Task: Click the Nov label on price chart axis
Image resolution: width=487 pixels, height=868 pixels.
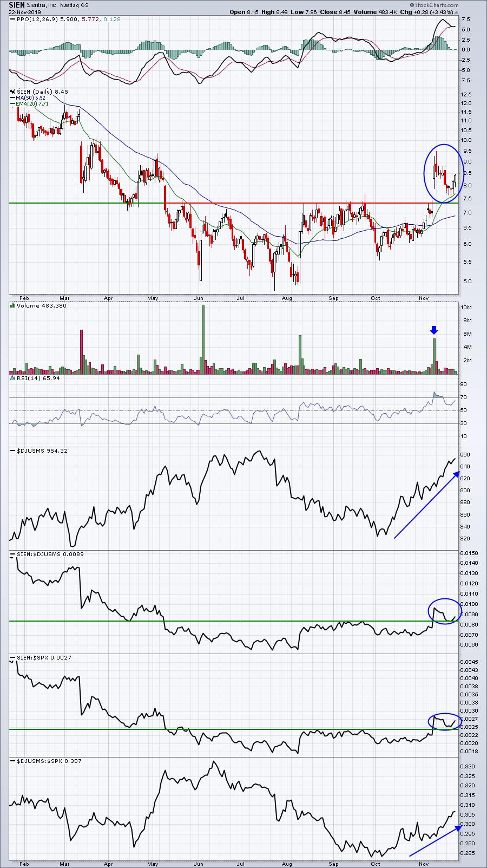Action: tap(423, 298)
